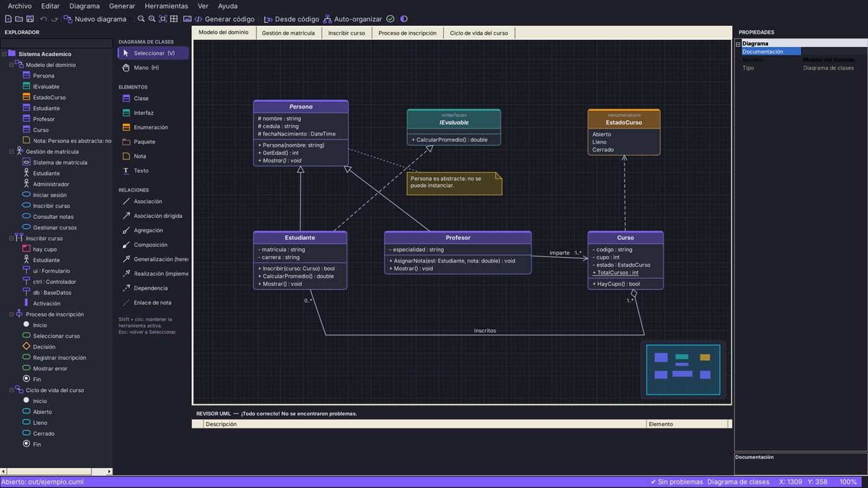Click the Generar código button
Screen dimensions: 868x488
coord(224,19)
